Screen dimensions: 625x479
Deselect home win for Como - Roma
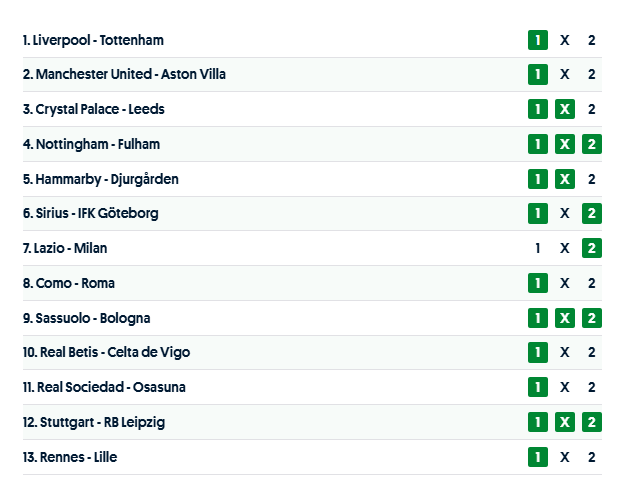538,283
